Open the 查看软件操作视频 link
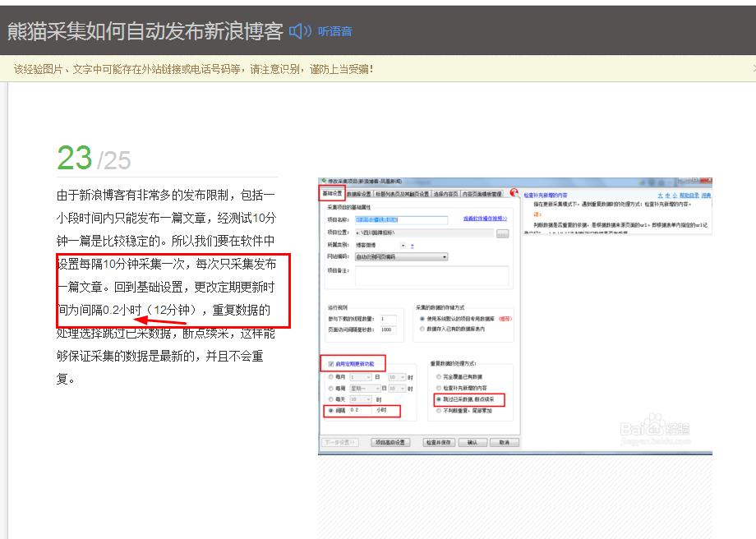756x539 pixels. 485,219
